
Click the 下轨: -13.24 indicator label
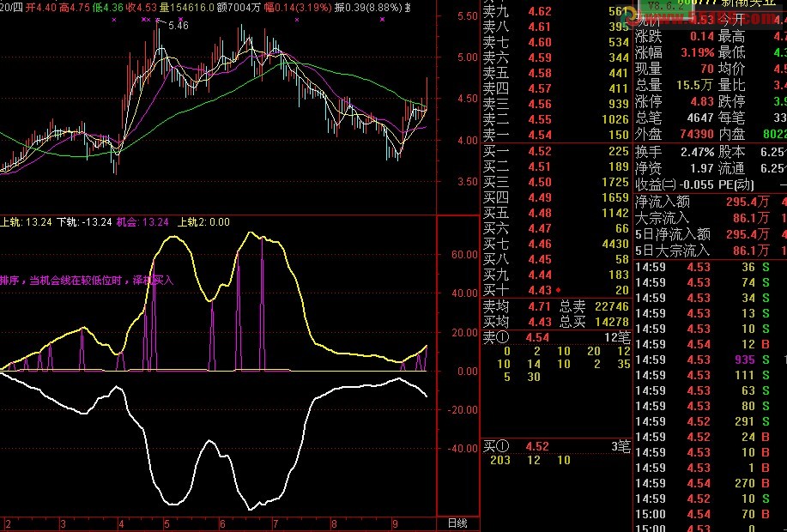point(84,222)
